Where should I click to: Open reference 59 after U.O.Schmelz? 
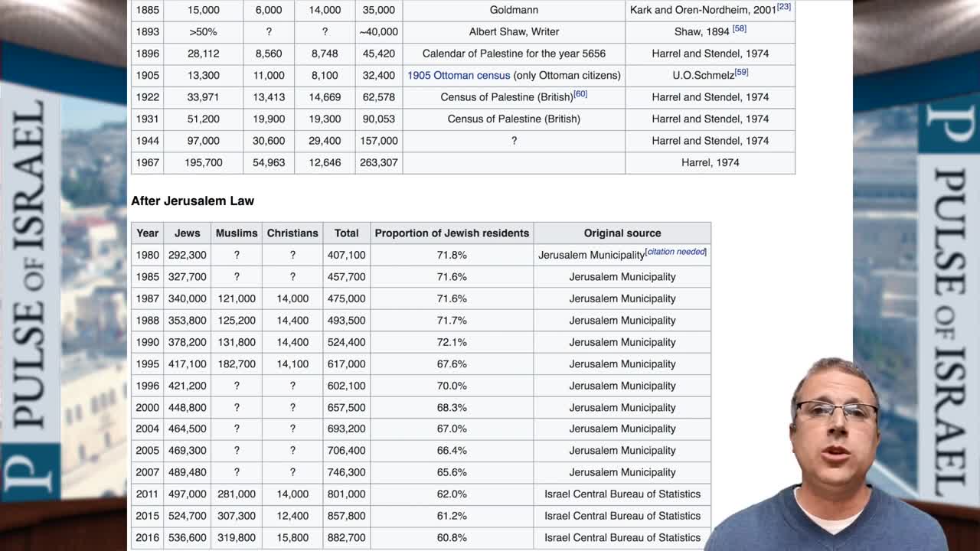coord(741,72)
